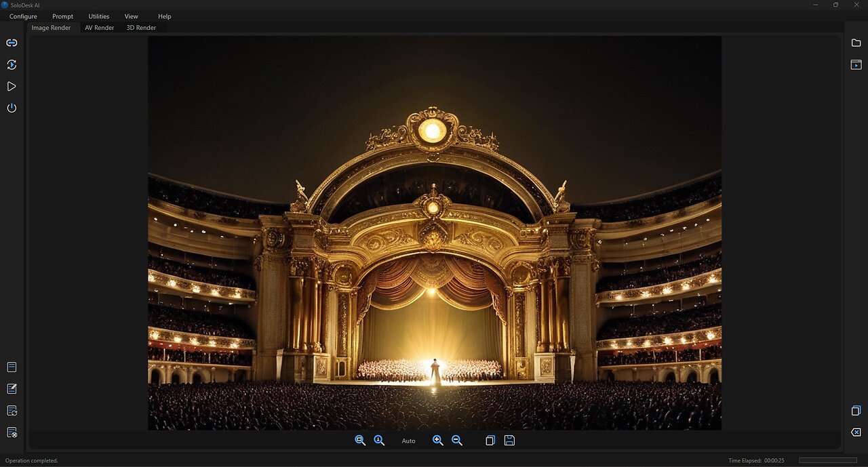
Task: Open the plain document icon in left sidebar
Action: [x=12, y=367]
